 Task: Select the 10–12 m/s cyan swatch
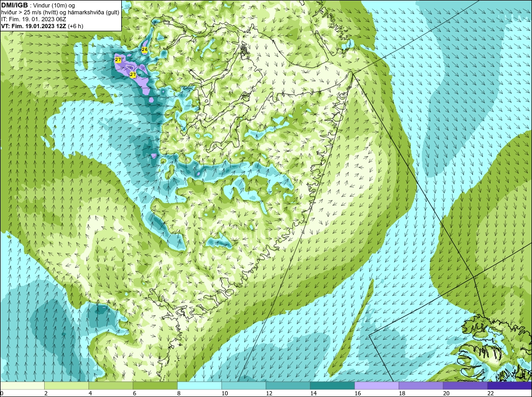click(244, 386)
